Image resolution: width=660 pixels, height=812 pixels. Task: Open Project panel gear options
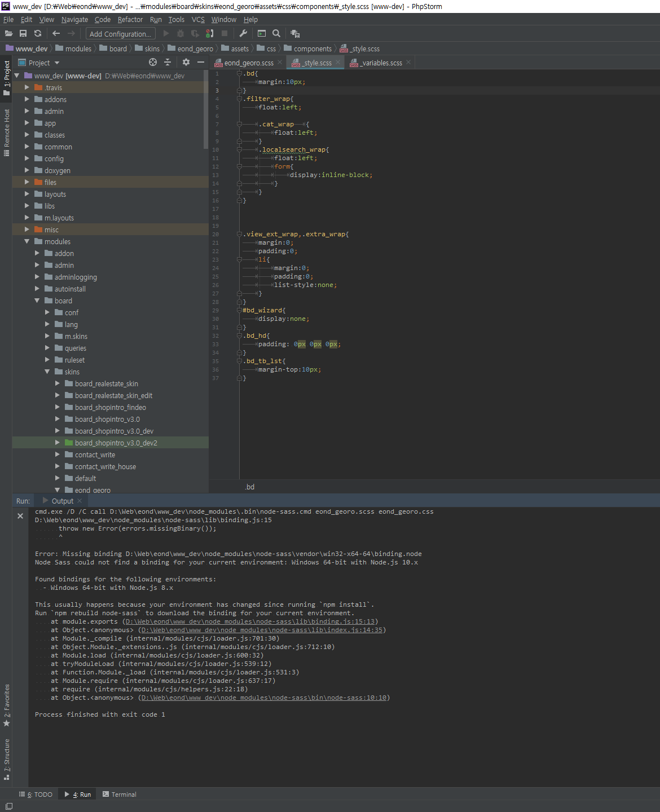pos(186,62)
